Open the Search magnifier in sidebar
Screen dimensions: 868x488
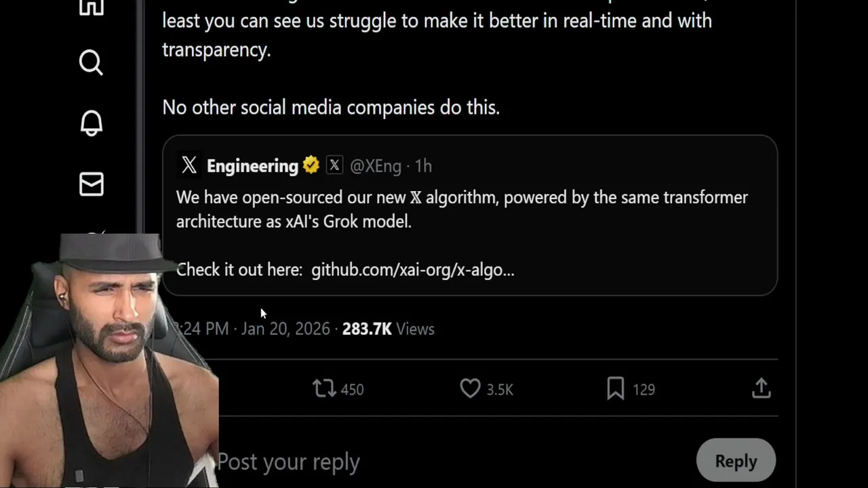pyautogui.click(x=91, y=62)
